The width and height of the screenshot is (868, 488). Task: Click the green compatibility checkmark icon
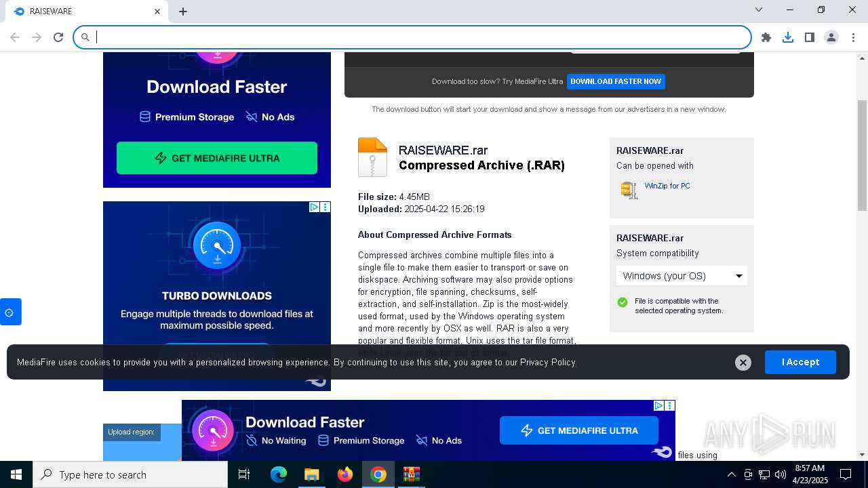point(623,302)
